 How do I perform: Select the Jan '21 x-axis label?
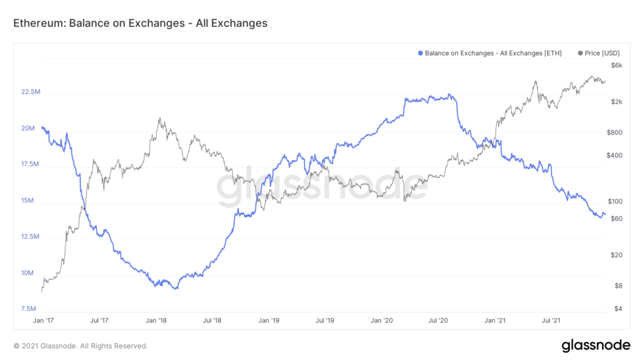point(495,320)
